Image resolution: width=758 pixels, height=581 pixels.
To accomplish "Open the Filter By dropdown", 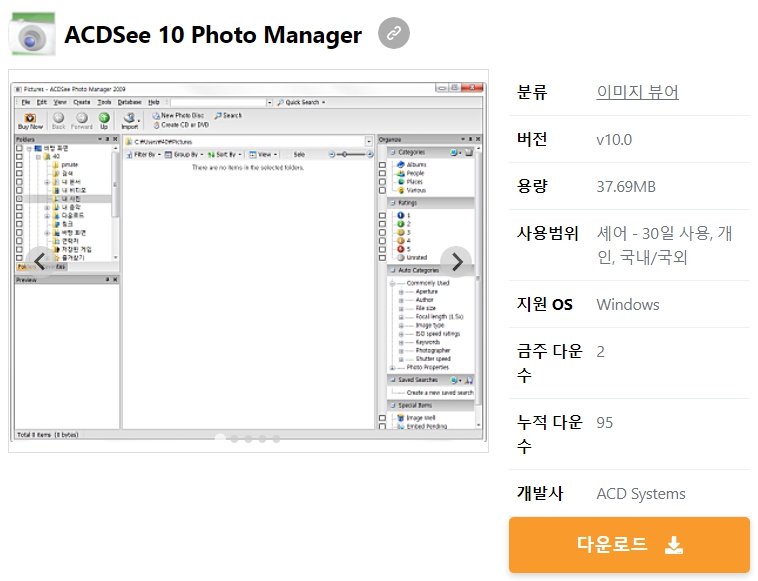I will (143, 155).
